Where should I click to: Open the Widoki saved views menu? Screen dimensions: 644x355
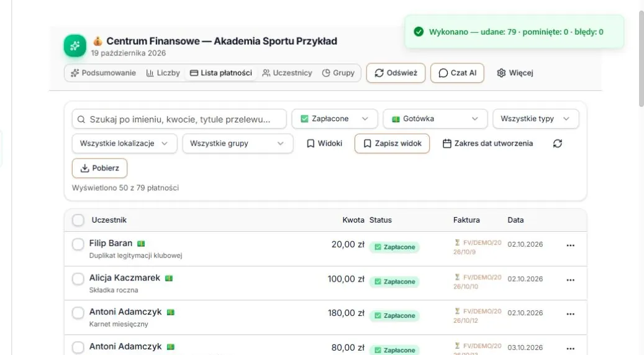324,144
